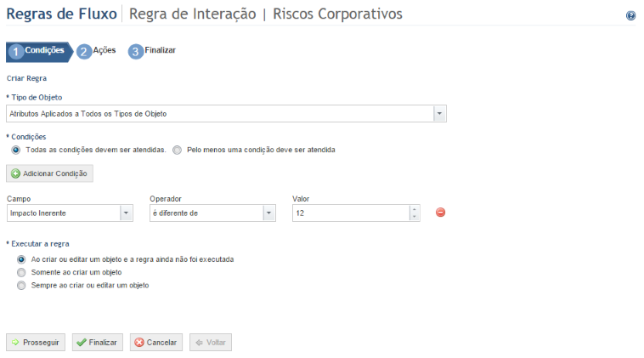The width and height of the screenshot is (644, 358).
Task: Open the help icon at top right
Action: pyautogui.click(x=630, y=15)
